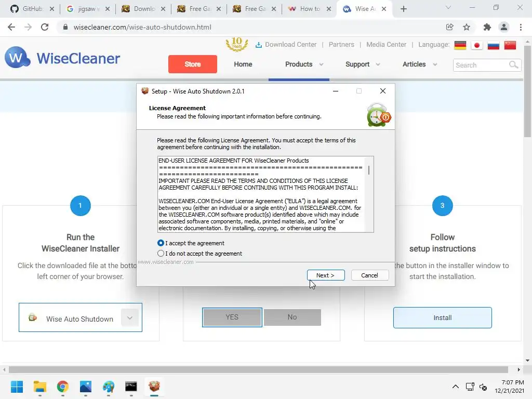Go to the Home menu item

tap(243, 64)
